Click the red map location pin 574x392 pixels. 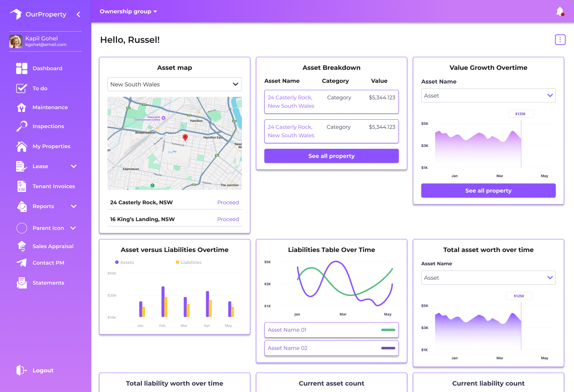[185, 137]
